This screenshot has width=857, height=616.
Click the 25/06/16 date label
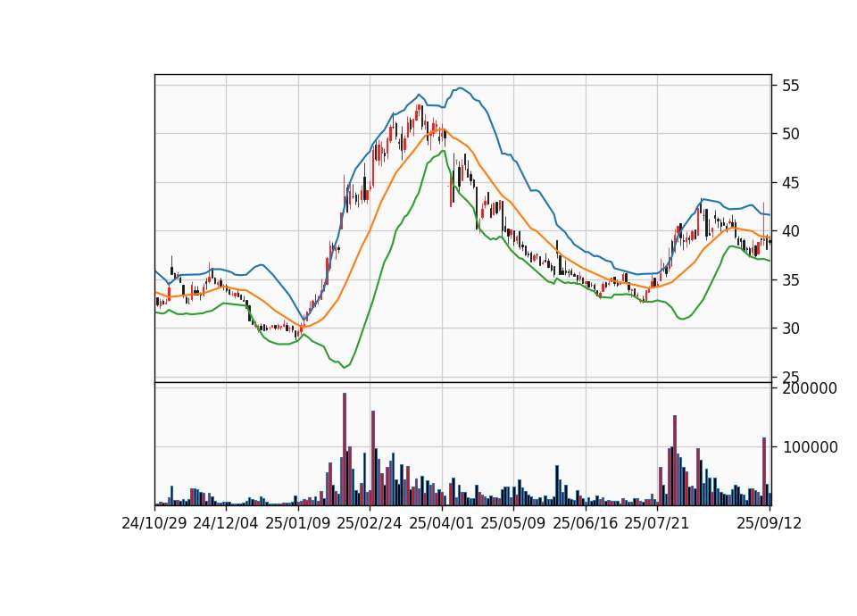(x=586, y=524)
